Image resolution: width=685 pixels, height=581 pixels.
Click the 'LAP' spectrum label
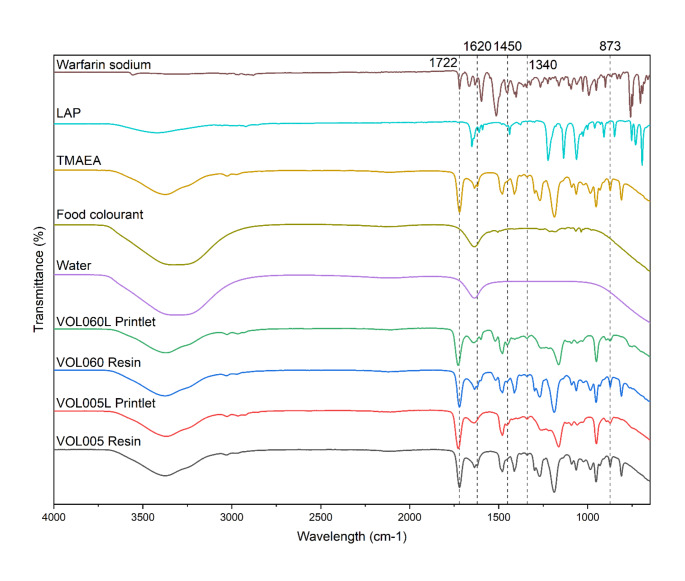(69, 113)
